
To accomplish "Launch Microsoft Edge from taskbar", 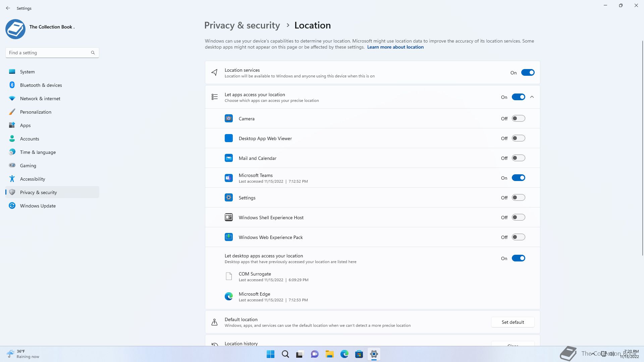I will tap(344, 354).
